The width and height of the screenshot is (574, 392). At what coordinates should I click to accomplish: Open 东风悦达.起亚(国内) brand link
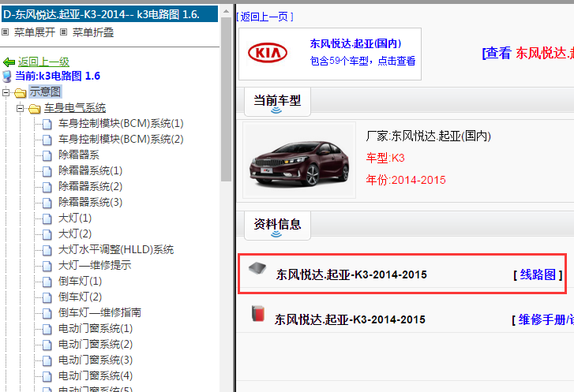pos(355,43)
